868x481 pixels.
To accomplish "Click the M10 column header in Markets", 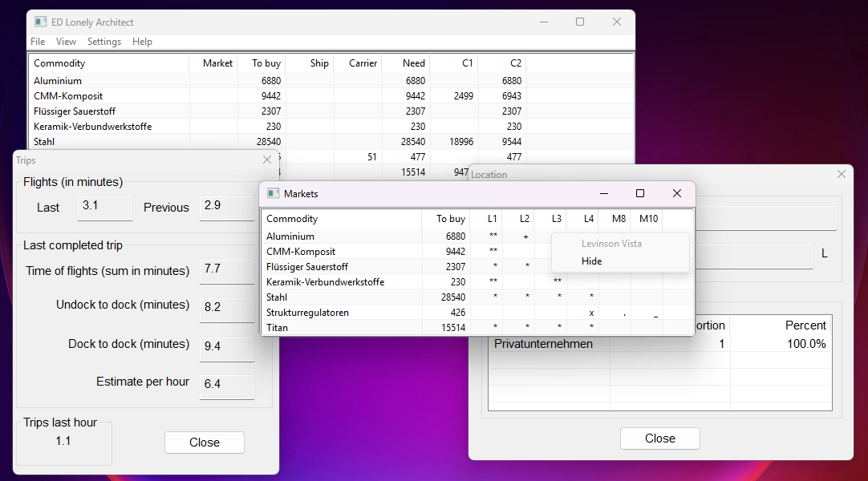I will point(647,219).
